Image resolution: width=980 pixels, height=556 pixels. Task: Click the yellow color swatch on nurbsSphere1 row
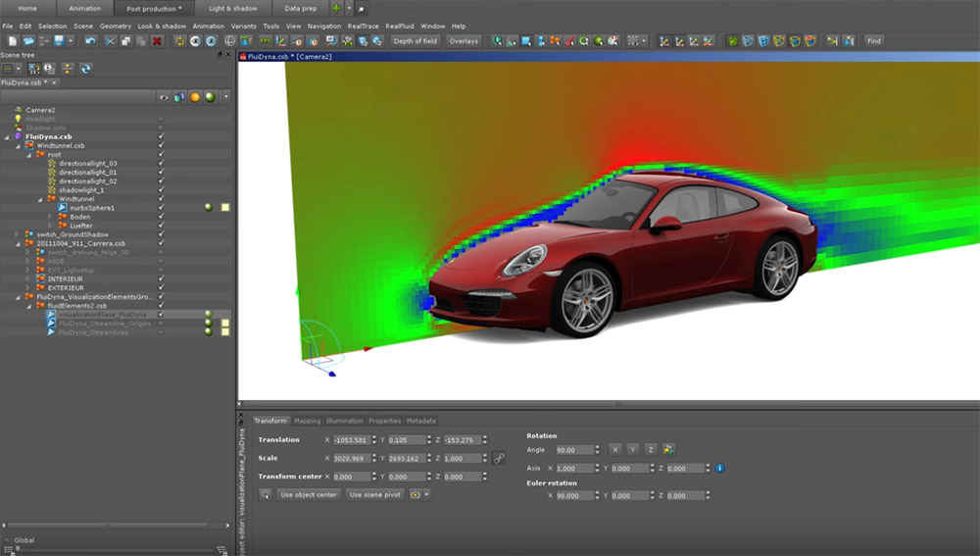(x=225, y=208)
